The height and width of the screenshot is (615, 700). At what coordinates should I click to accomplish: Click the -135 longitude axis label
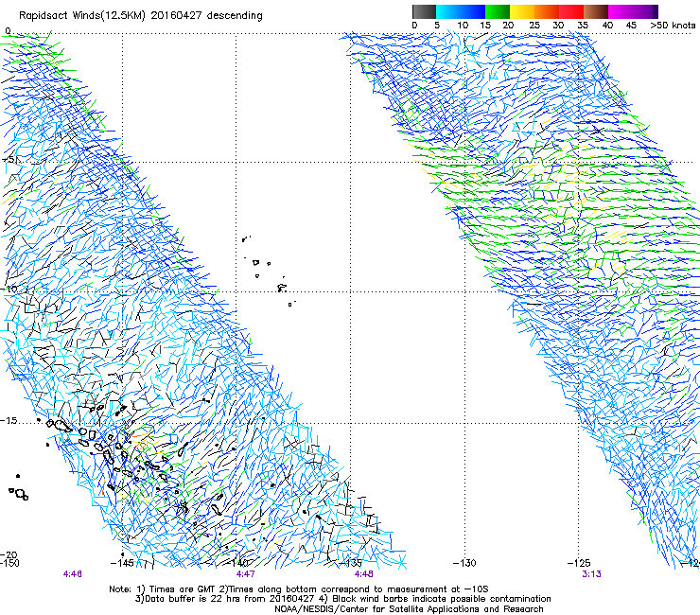(351, 563)
